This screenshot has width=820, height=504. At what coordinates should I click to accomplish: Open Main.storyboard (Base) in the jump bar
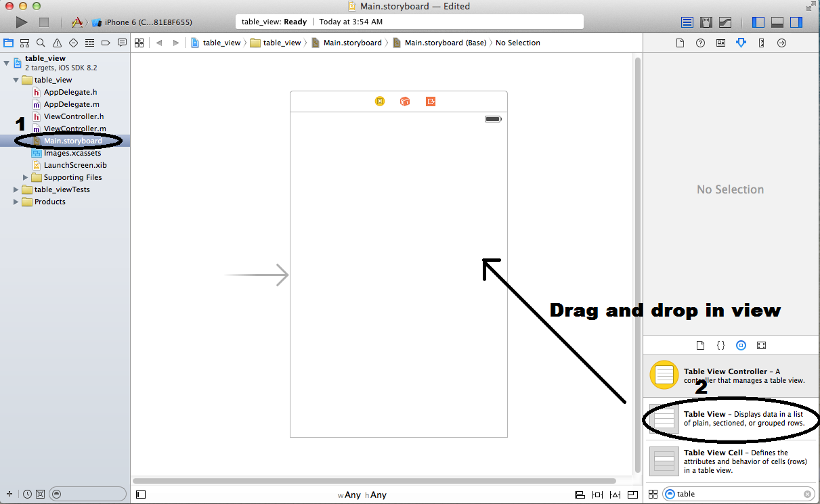[x=443, y=42]
